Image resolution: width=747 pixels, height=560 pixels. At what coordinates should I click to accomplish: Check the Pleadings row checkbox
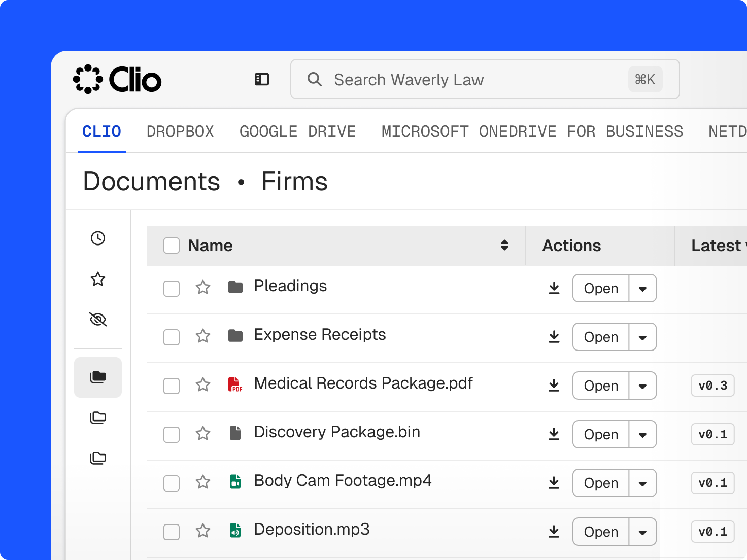(x=172, y=289)
